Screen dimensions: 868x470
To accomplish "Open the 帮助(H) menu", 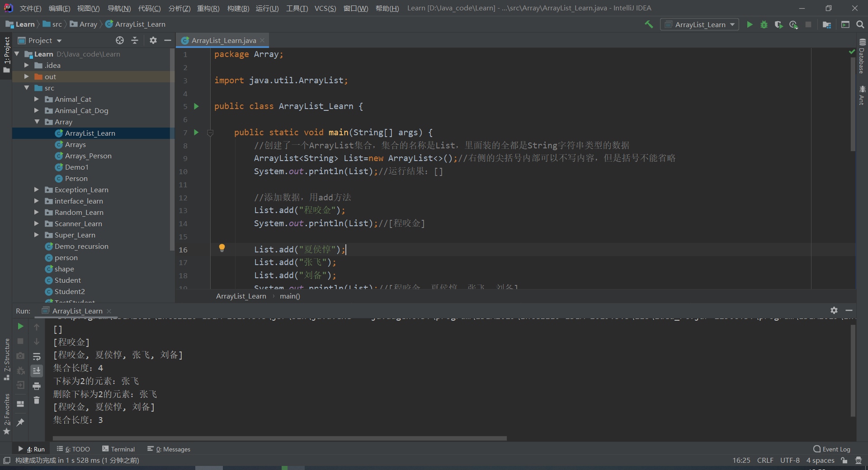I will tap(387, 8).
